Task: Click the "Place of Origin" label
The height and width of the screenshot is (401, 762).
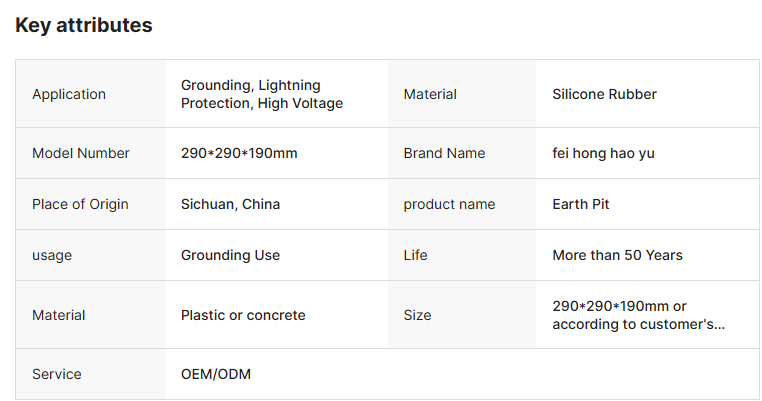Action: click(x=80, y=204)
